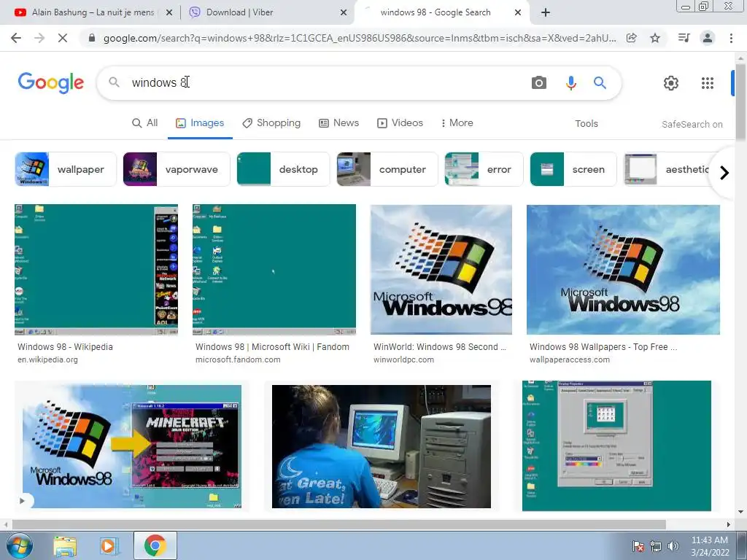Click the volume speaker tray icon
747x560 pixels.
673,546
